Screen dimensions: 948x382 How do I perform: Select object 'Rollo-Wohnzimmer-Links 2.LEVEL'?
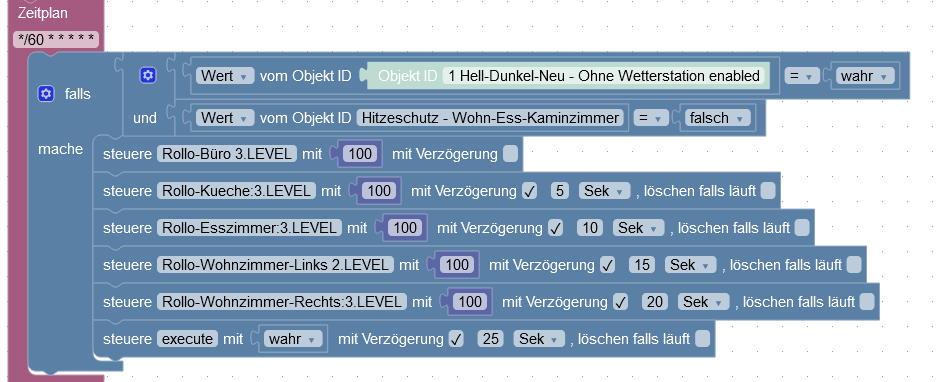click(x=275, y=265)
